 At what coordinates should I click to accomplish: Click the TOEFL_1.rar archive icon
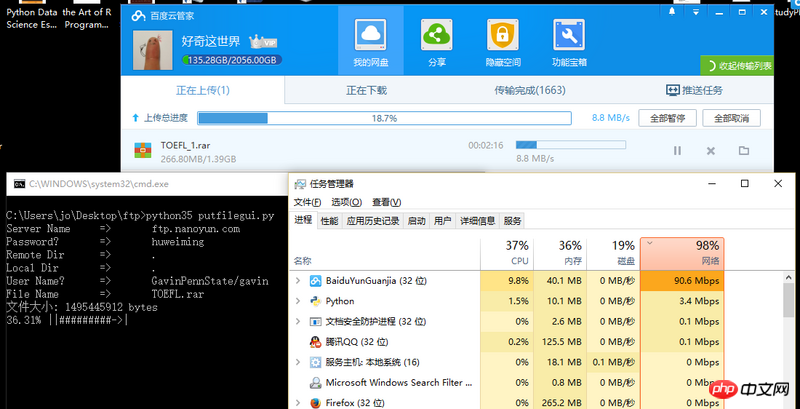coord(142,150)
